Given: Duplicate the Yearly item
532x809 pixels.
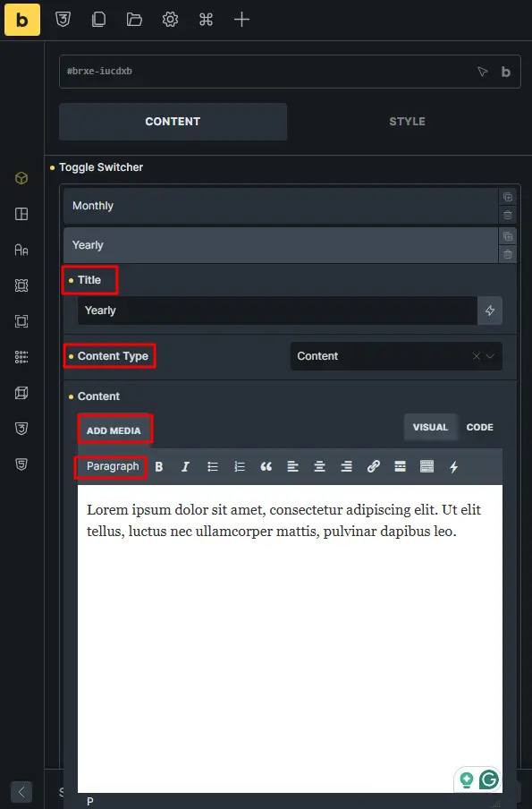Looking at the screenshot, I should coord(508,236).
